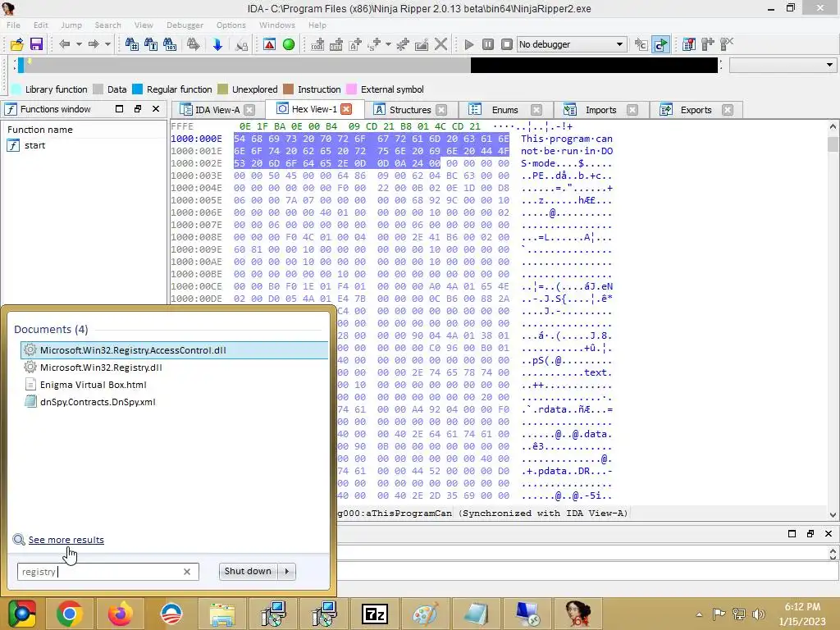Viewport: 840px width, 630px height.
Task: Close the Exports tab
Action: (x=727, y=110)
